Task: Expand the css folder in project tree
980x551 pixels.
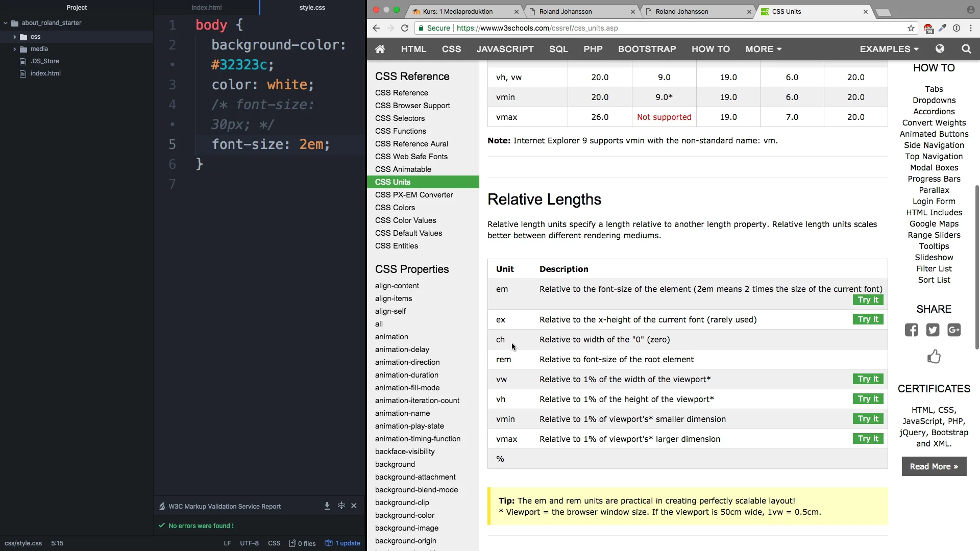Action: click(x=14, y=37)
